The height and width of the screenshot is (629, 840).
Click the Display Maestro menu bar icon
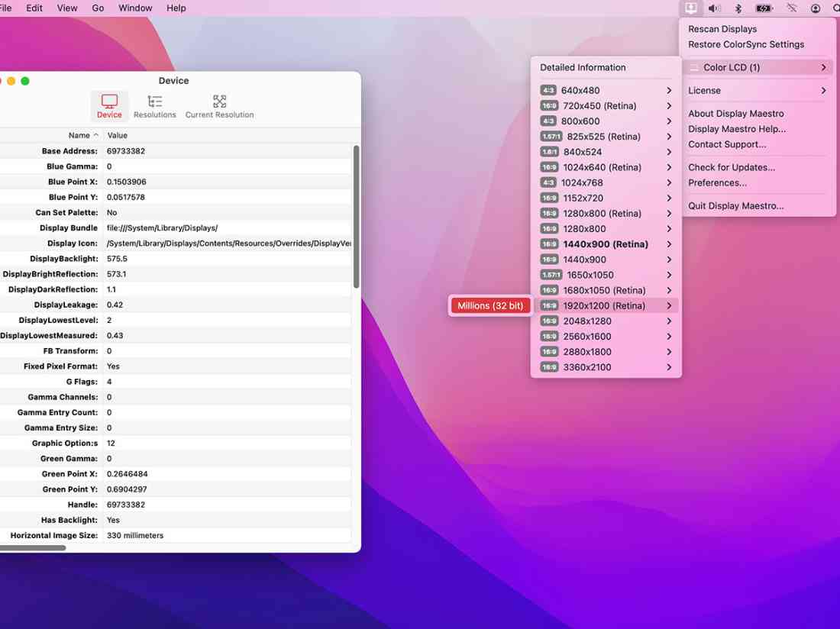690,8
